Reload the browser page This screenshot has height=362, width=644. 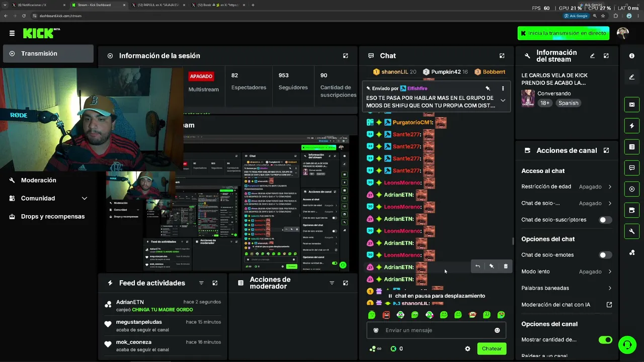pos(24,16)
